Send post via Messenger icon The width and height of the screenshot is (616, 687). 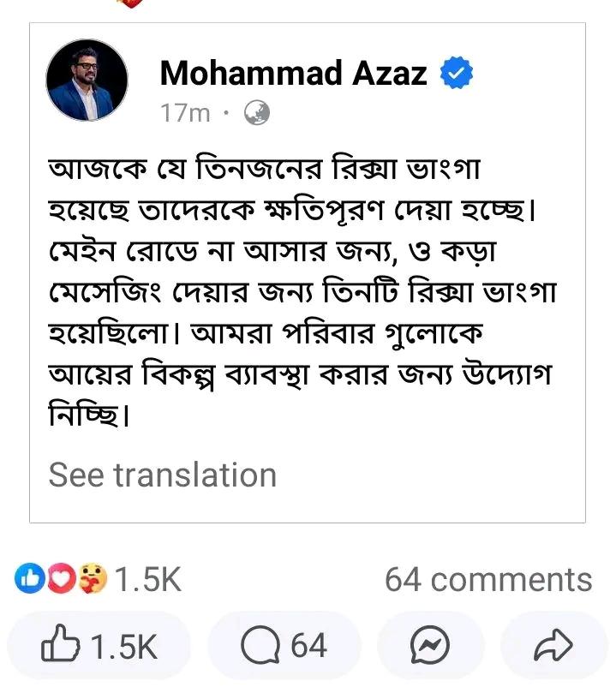tap(430, 645)
